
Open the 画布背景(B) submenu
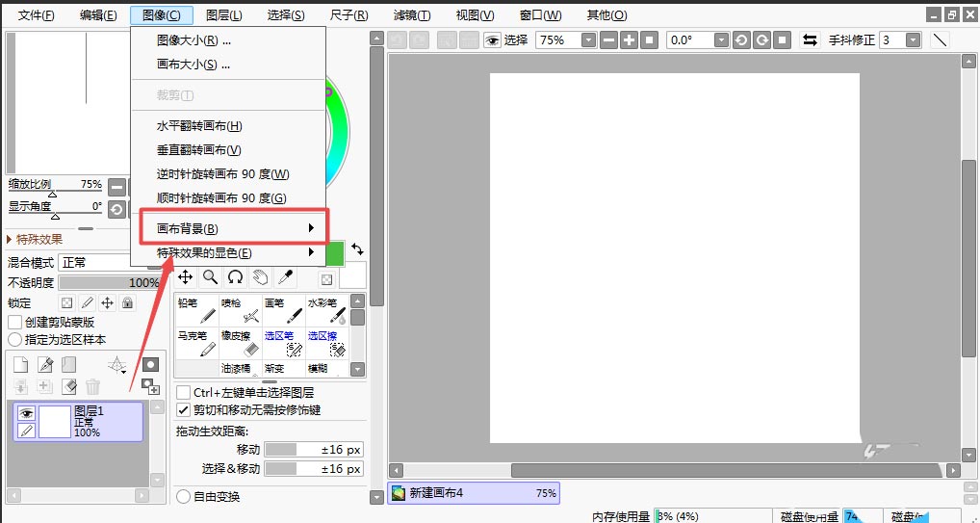click(228, 228)
